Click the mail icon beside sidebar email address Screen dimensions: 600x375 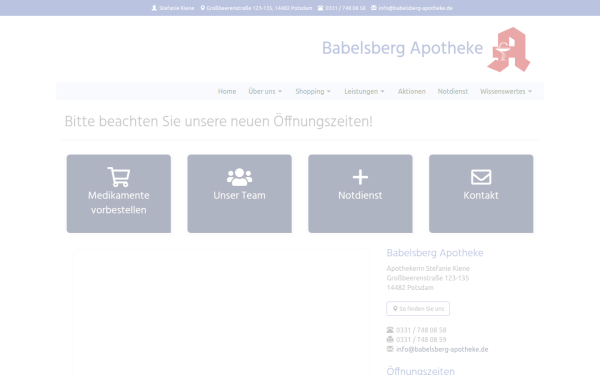[390, 349]
